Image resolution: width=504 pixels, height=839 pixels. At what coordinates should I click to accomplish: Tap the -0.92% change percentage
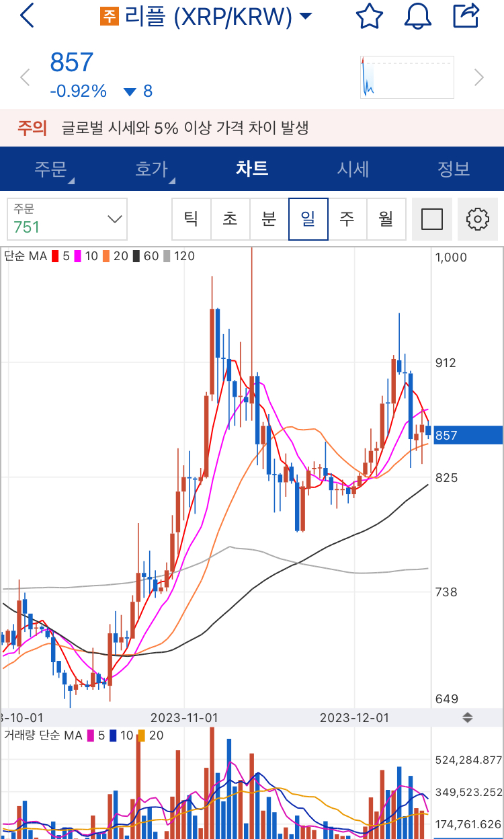coord(78,91)
